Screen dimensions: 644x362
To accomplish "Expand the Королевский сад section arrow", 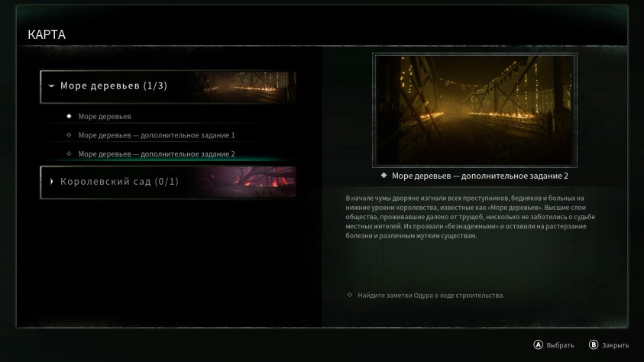I will pyautogui.click(x=51, y=182).
